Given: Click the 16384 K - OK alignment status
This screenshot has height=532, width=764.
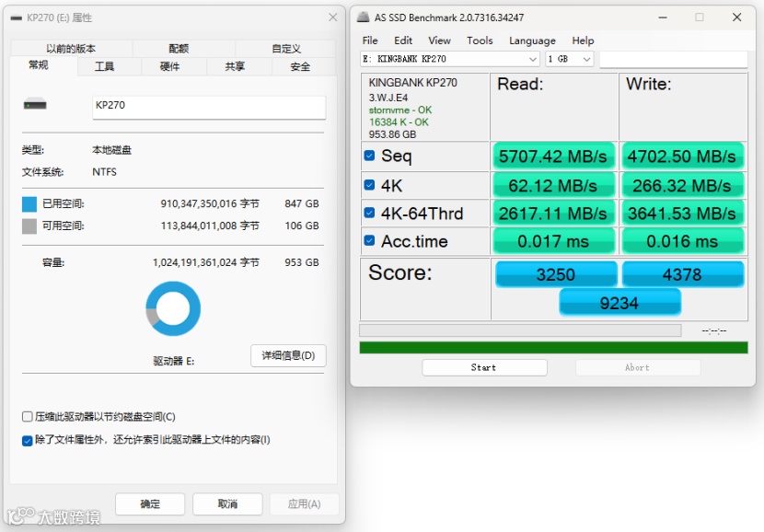Looking at the screenshot, I should (x=399, y=122).
